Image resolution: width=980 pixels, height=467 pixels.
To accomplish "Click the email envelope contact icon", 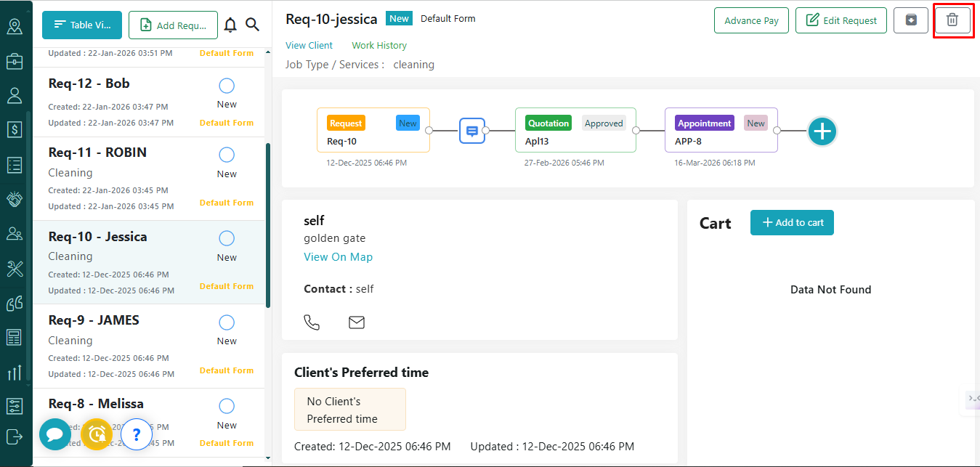I will pos(356,322).
